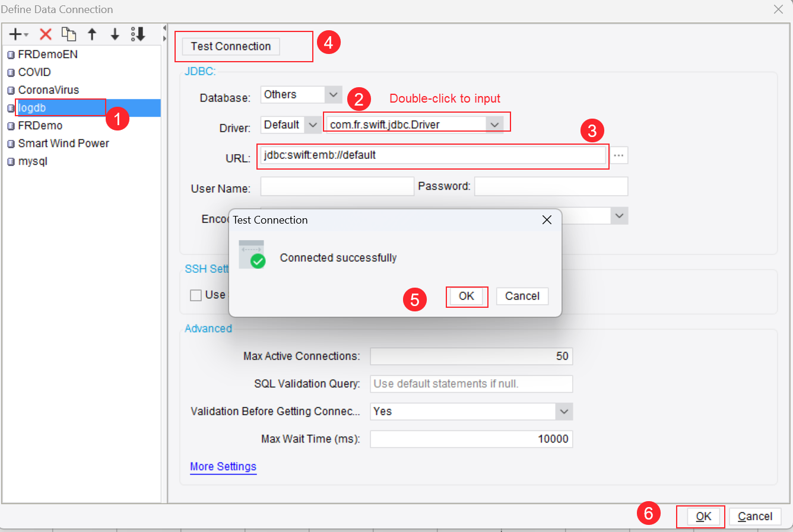The width and height of the screenshot is (793, 532).
Task: Click Cancel at the dialog bottom
Action: (x=755, y=517)
